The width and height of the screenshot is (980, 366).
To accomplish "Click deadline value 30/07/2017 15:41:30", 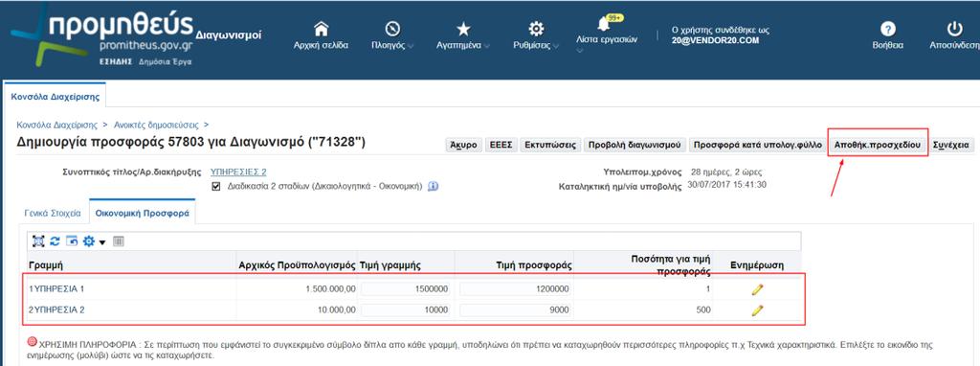I will point(727,185).
